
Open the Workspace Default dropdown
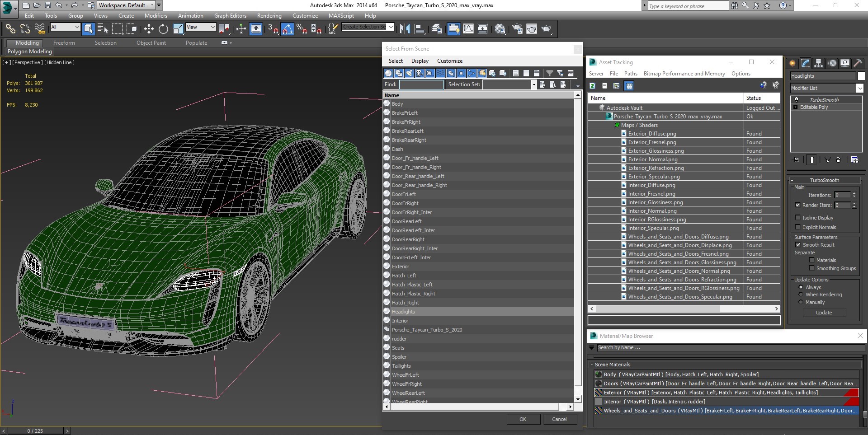(x=127, y=5)
